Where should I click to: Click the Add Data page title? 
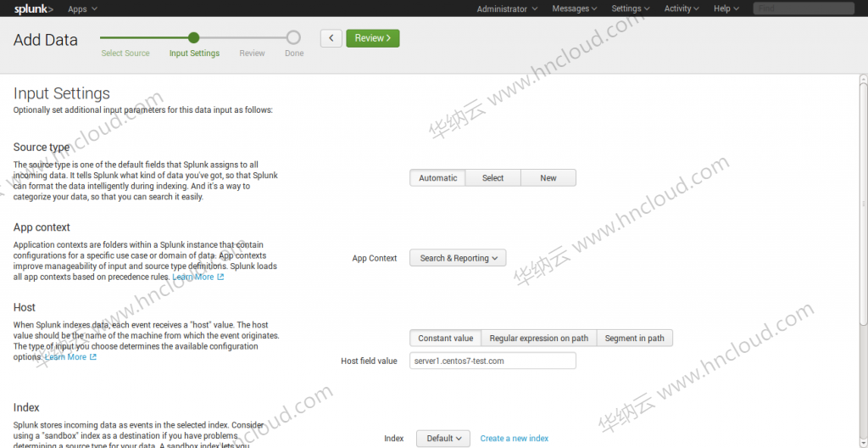[x=46, y=40]
